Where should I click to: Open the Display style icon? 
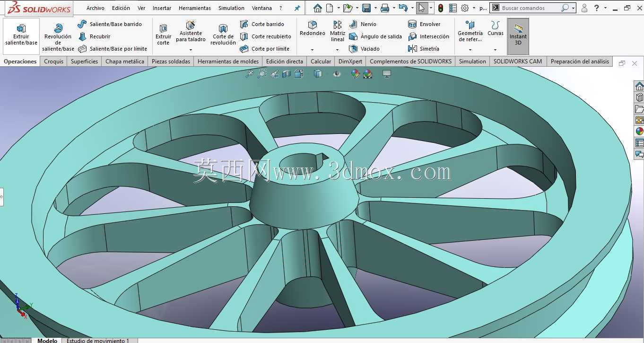coord(318,74)
